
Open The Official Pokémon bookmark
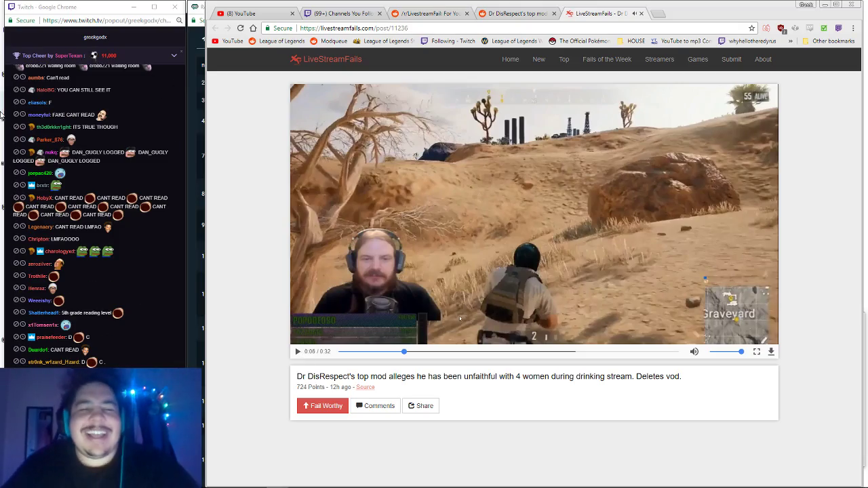tap(578, 41)
